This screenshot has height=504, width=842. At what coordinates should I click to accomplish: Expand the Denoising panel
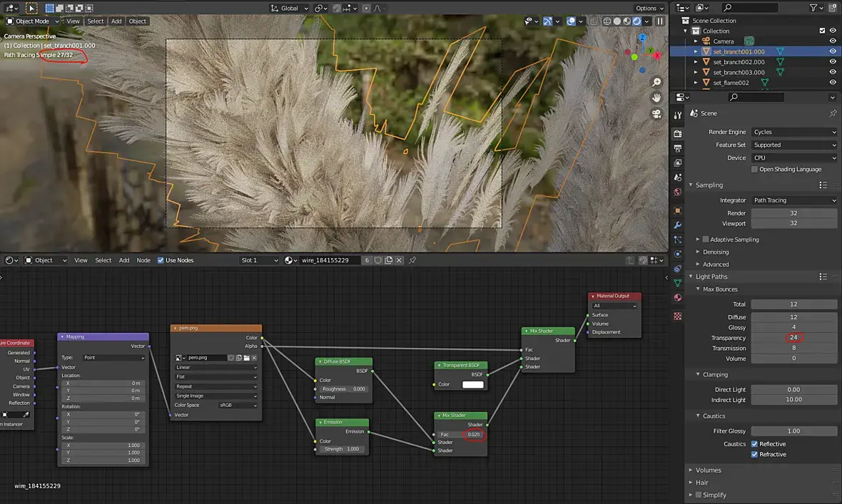click(x=716, y=252)
